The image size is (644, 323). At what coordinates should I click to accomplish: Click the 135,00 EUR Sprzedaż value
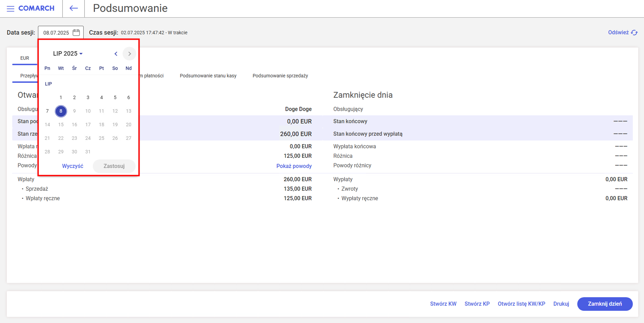tap(298, 189)
